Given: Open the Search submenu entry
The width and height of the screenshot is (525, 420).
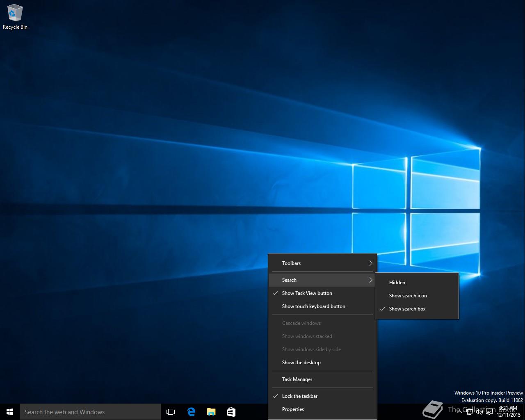Looking at the screenshot, I should [323, 280].
